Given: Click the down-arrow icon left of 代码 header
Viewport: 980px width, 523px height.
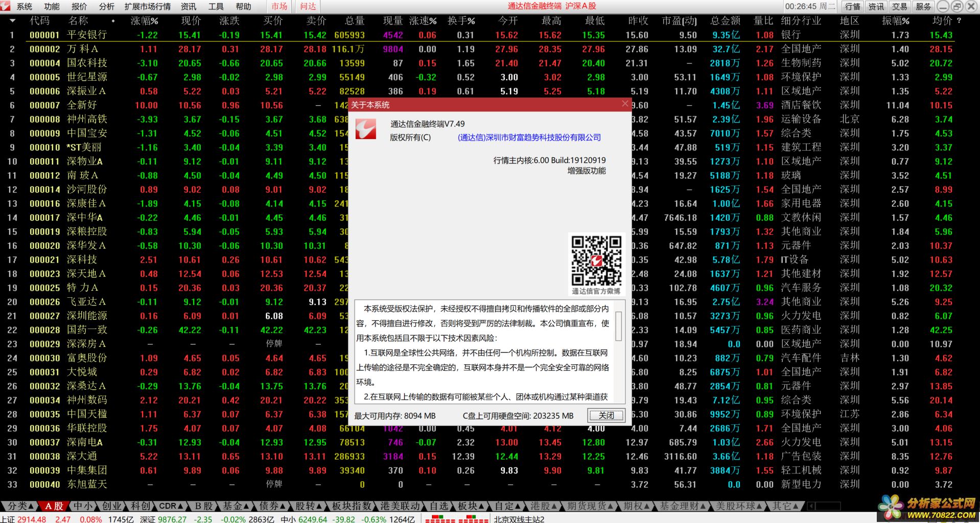Looking at the screenshot, I should tap(12, 21).
